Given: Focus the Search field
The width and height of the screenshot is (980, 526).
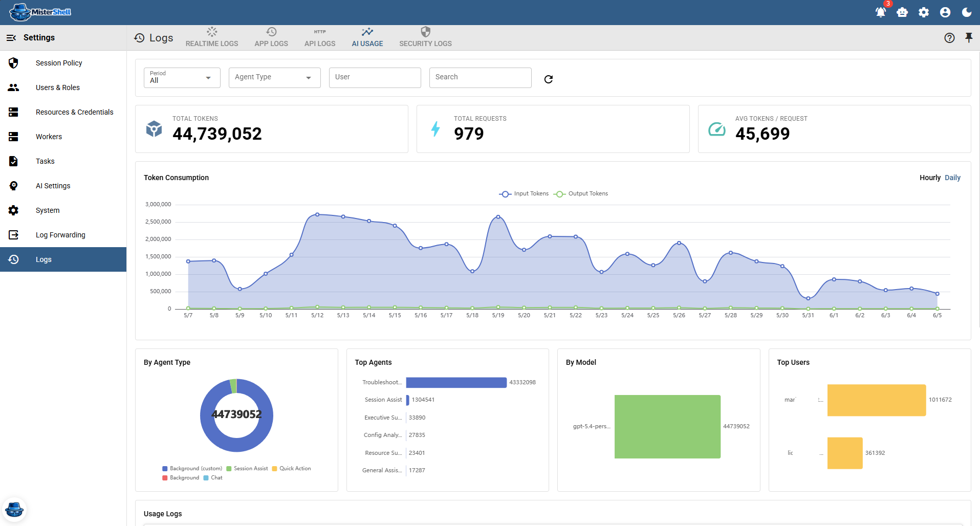Looking at the screenshot, I should click(x=481, y=78).
